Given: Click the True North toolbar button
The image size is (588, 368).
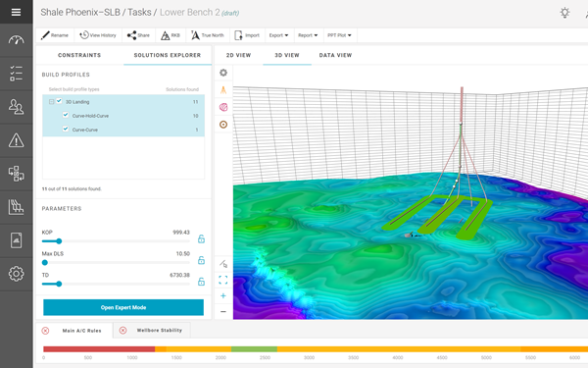Looking at the screenshot, I should pyautogui.click(x=208, y=35).
